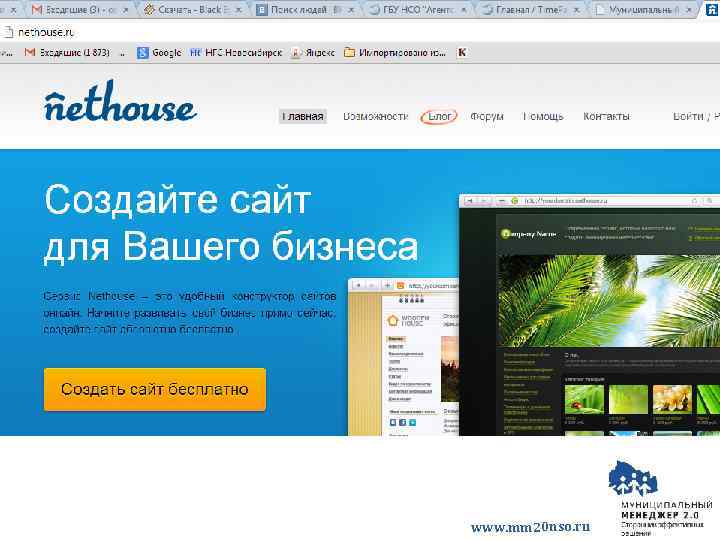The height and width of the screenshot is (540, 720).
Task: Click the НГС bookmark favicon
Action: click(x=196, y=53)
